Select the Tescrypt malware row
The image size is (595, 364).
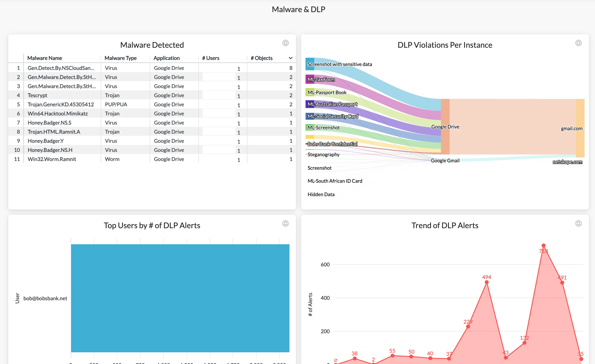(x=37, y=95)
